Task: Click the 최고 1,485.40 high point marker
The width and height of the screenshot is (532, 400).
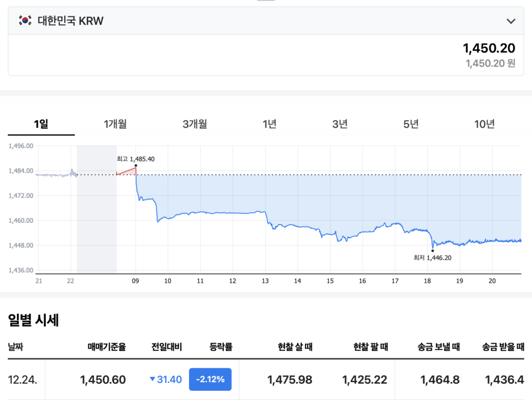Action: point(136,165)
